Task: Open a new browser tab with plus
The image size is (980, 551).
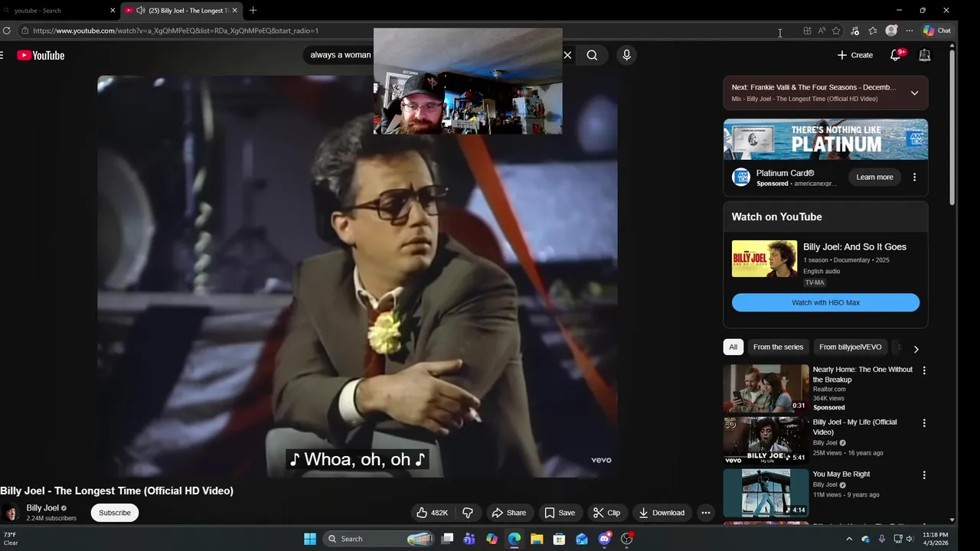Action: pos(253,10)
